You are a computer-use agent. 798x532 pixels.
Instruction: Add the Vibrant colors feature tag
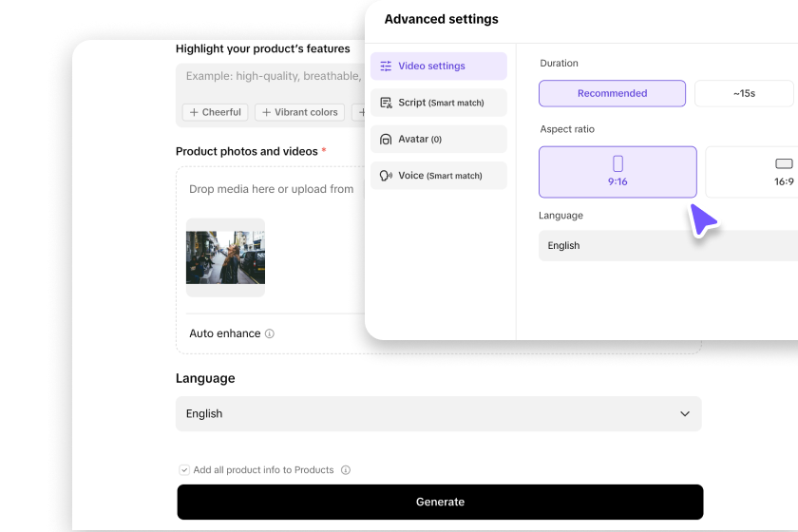click(x=299, y=112)
